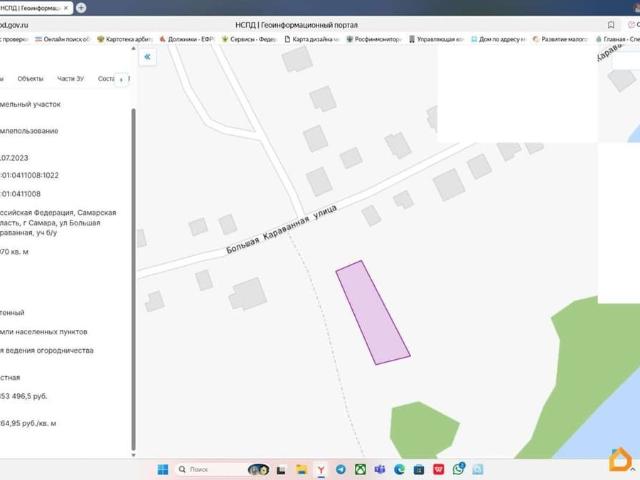
Task: Open a new browser tab with plus button
Action: coord(81,7)
